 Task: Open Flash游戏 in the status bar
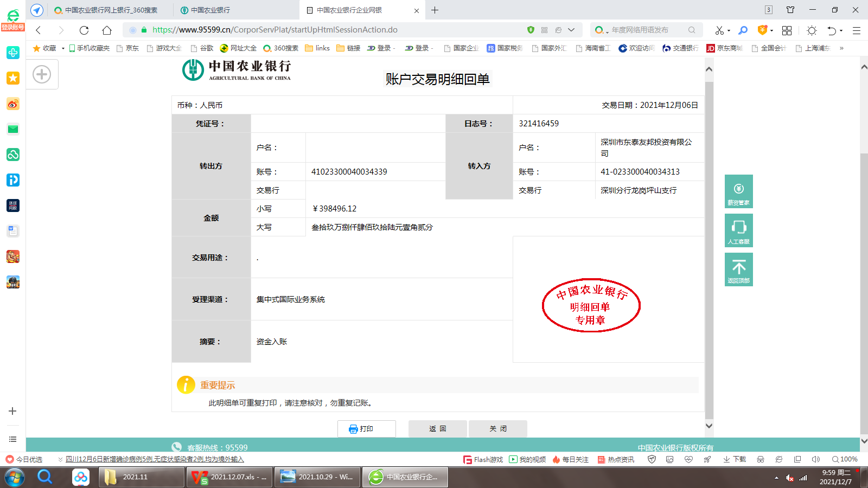coord(483,459)
